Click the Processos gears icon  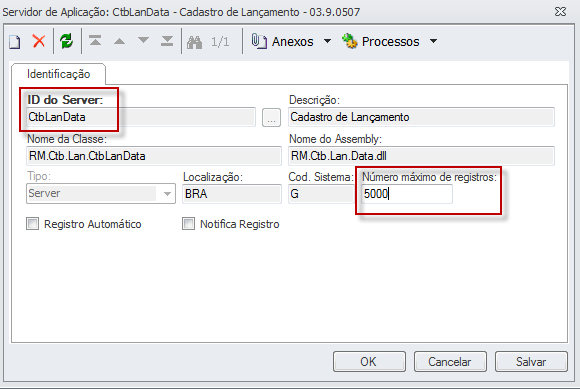[x=350, y=41]
